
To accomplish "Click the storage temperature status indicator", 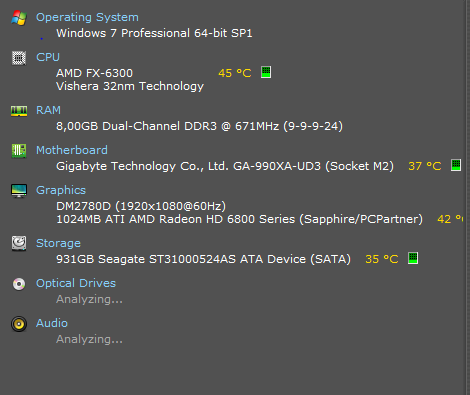I will coord(413,258).
